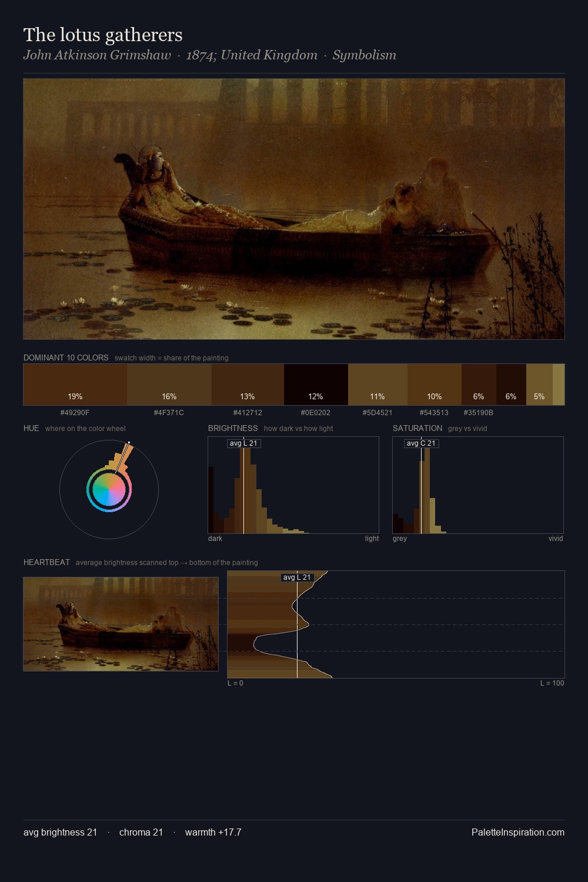Select the 6% swatch above the #35190B label
Image resolution: width=588 pixels, height=882 pixels.
479,385
